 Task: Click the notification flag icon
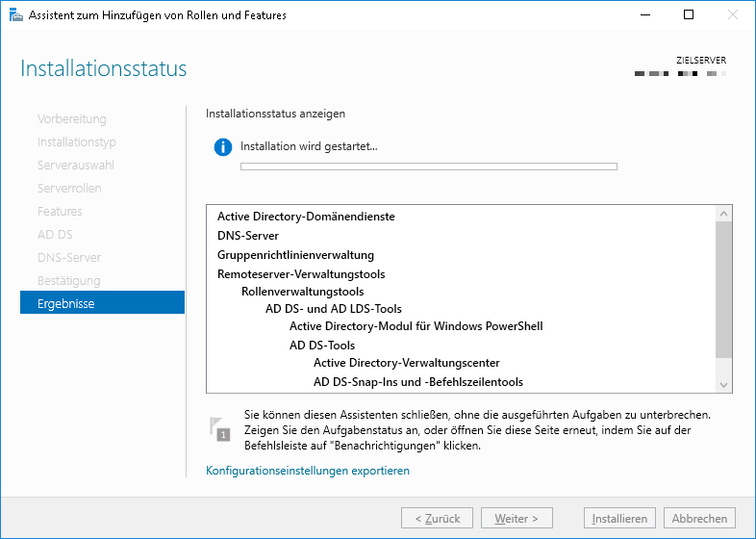coord(220,429)
